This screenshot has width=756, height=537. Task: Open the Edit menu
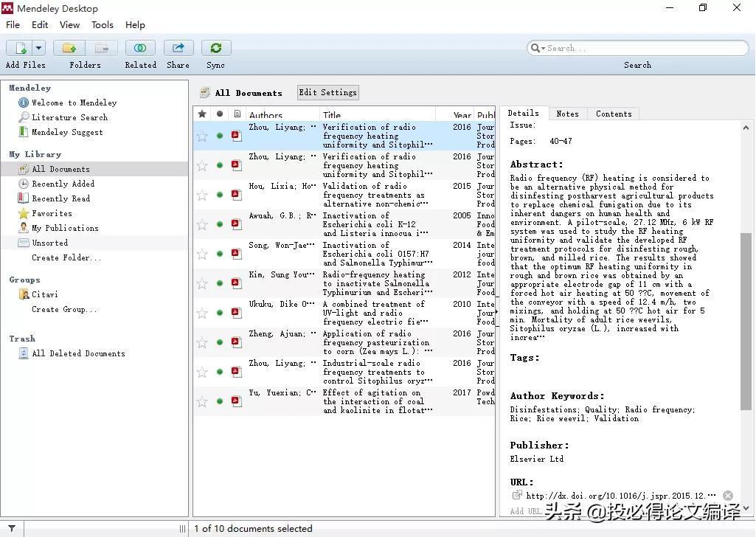(x=40, y=24)
